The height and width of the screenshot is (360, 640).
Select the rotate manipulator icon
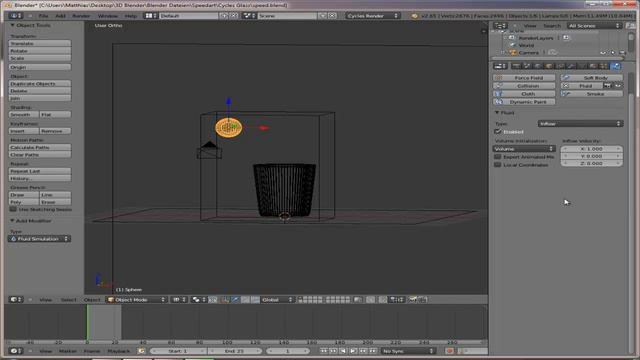(x=246, y=300)
